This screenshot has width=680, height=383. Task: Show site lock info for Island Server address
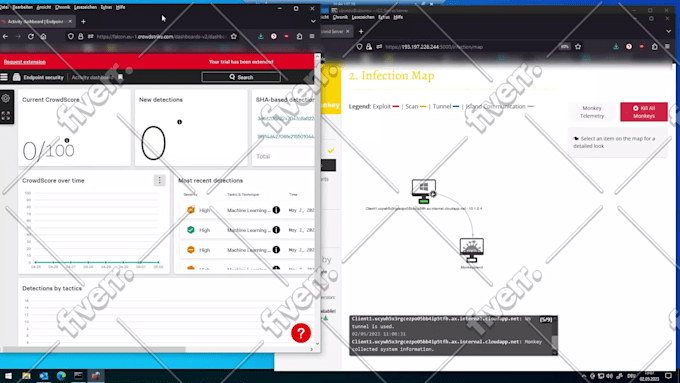369,46
